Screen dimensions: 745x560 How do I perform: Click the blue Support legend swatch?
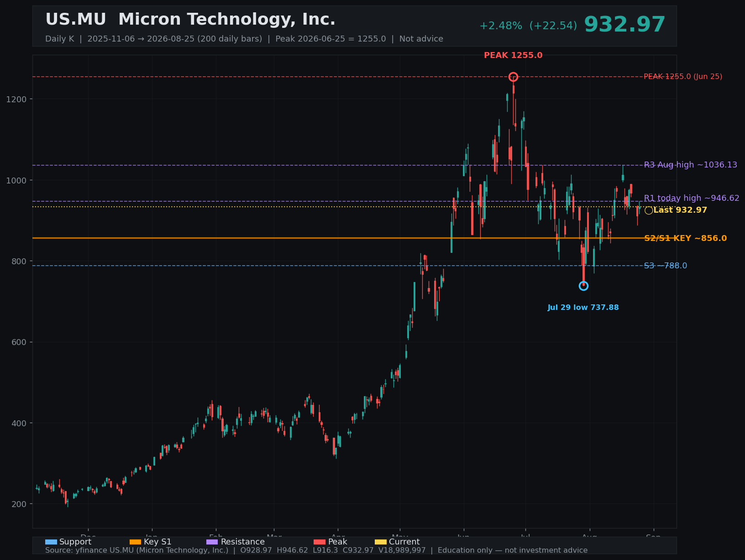(51, 542)
